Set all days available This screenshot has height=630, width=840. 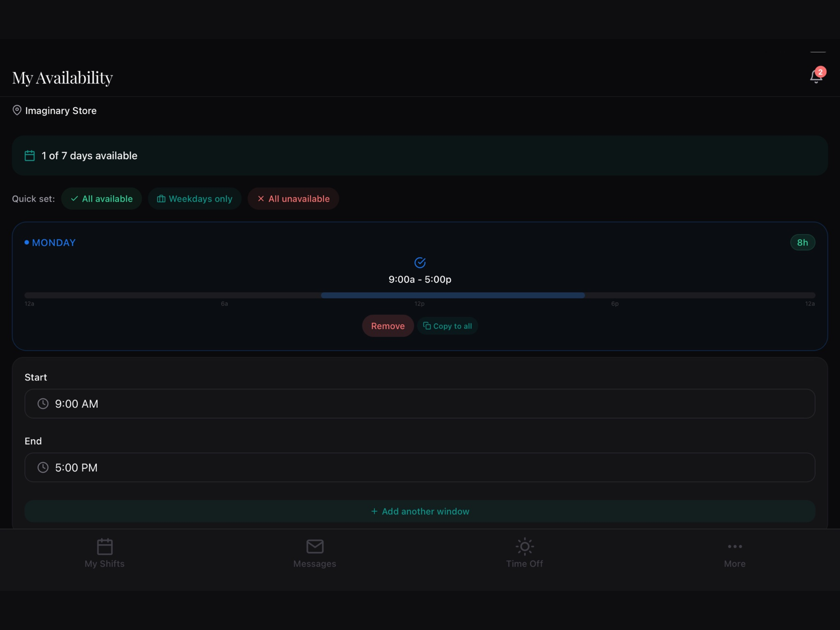(101, 199)
